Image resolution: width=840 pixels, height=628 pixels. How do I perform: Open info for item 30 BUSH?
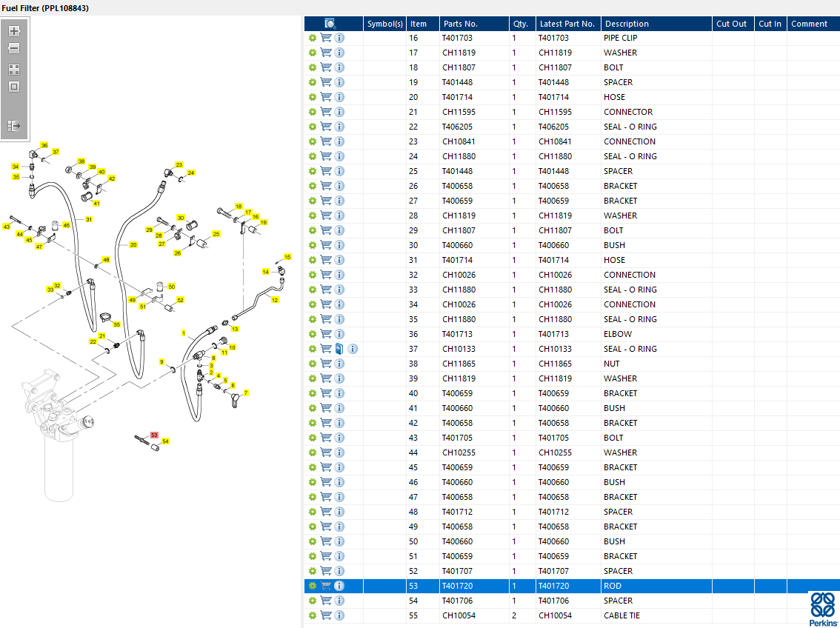point(339,245)
